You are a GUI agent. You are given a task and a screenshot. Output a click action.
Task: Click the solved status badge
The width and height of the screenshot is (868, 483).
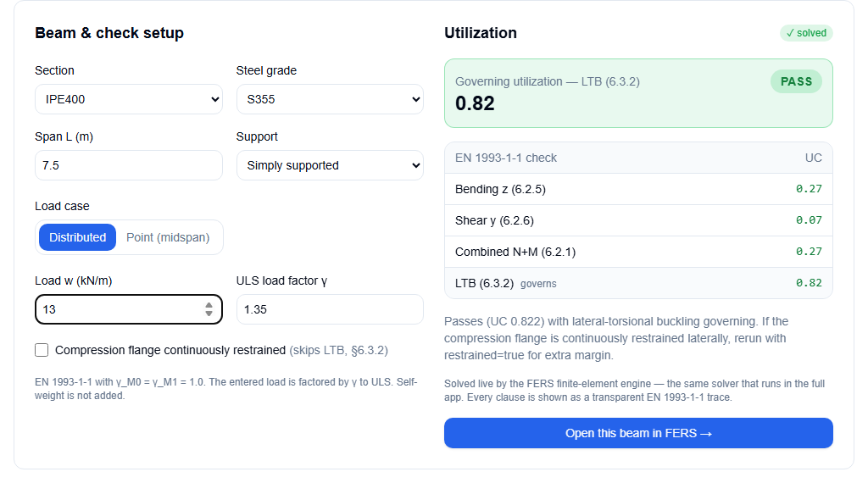pyautogui.click(x=806, y=33)
